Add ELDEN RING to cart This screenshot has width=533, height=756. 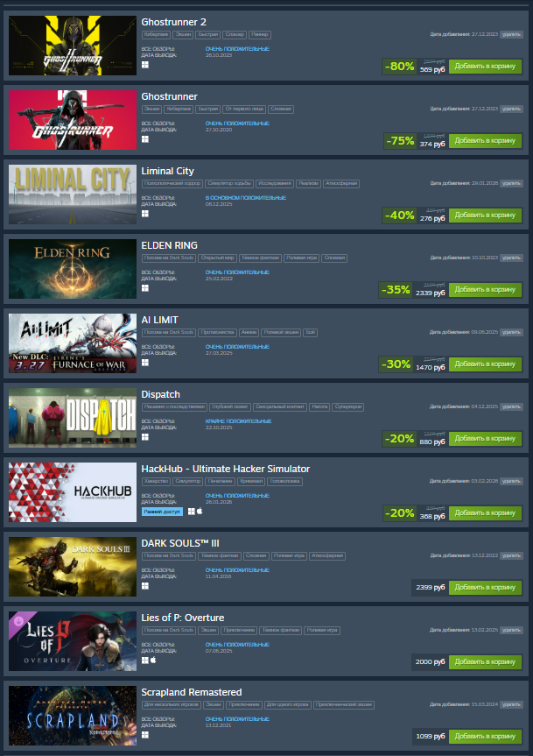tap(486, 290)
